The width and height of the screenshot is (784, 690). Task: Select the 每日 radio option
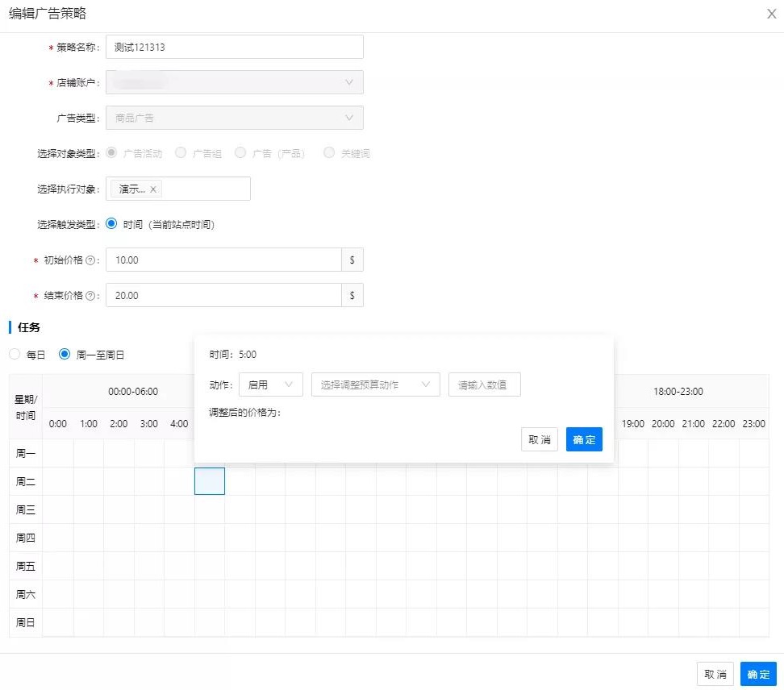pos(15,355)
